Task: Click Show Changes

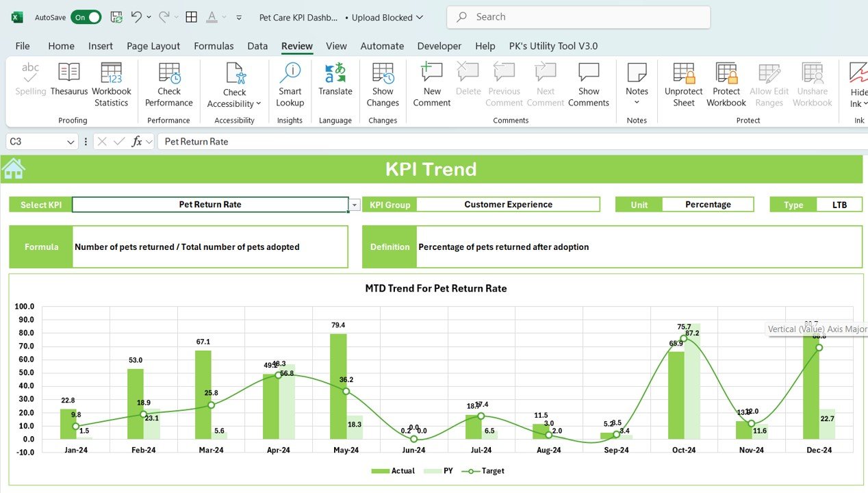Action: pyautogui.click(x=383, y=85)
